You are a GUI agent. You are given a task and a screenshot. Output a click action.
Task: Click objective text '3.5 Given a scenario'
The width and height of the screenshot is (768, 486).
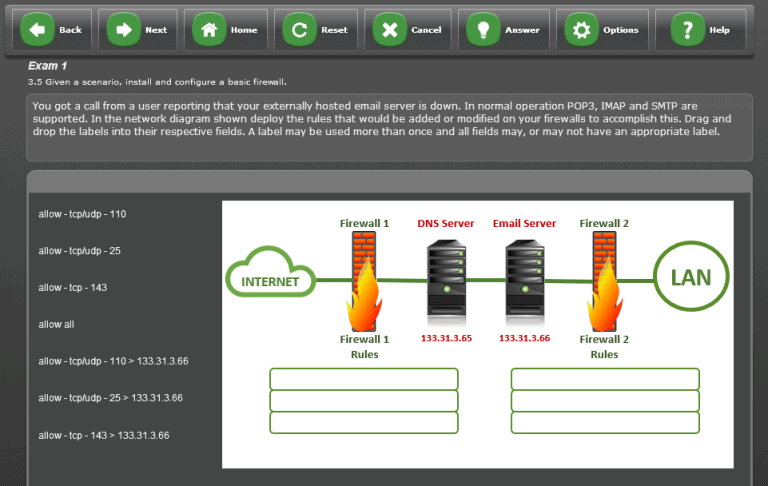[157, 82]
